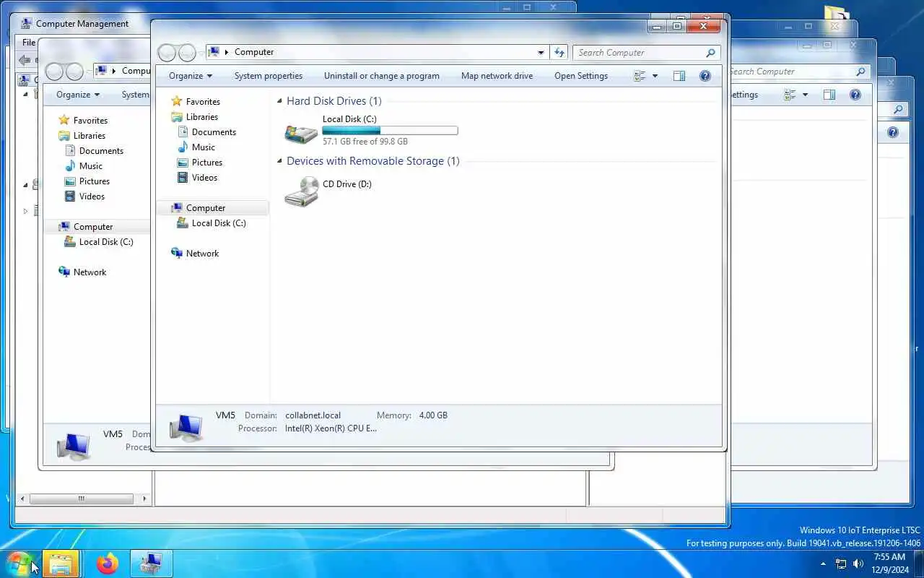The image size is (924, 578).
Task: Click the Back arrow in the Computer Management toolbar
Action: [24, 60]
